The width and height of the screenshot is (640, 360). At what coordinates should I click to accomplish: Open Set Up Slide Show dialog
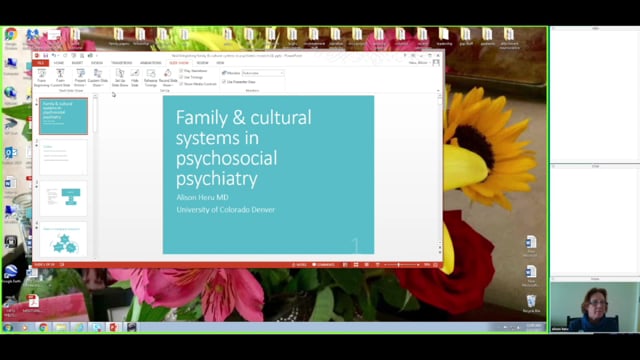click(x=120, y=78)
